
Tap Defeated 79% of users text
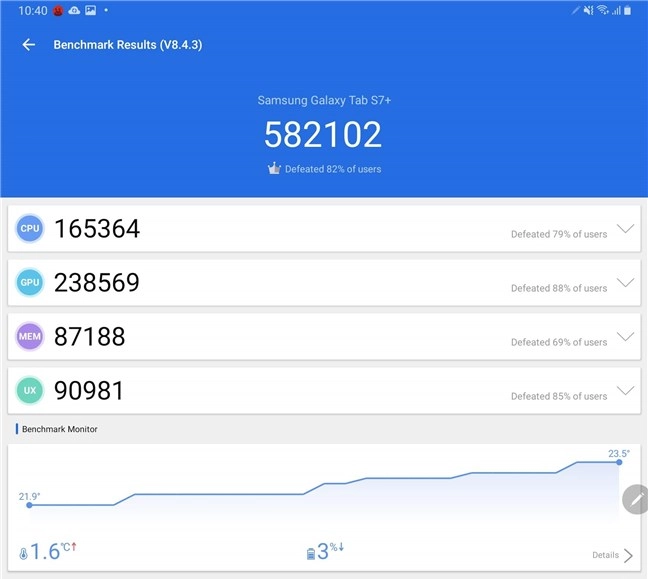[559, 234]
